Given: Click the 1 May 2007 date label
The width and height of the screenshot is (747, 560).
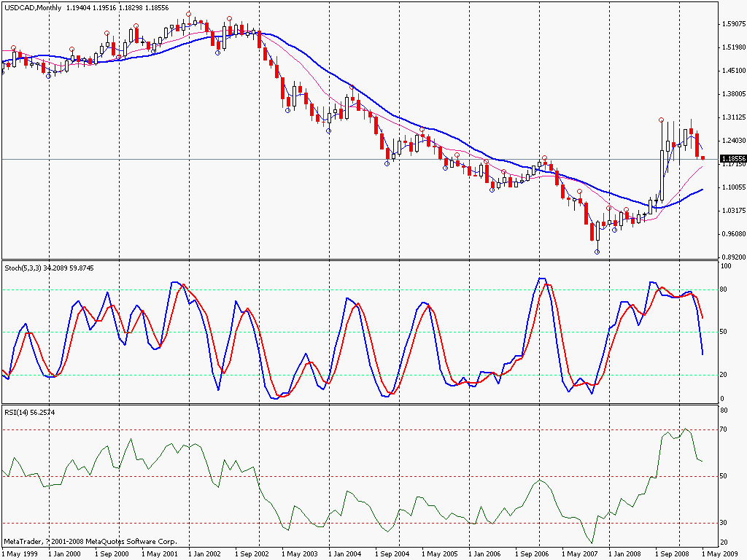Looking at the screenshot, I should [579, 554].
